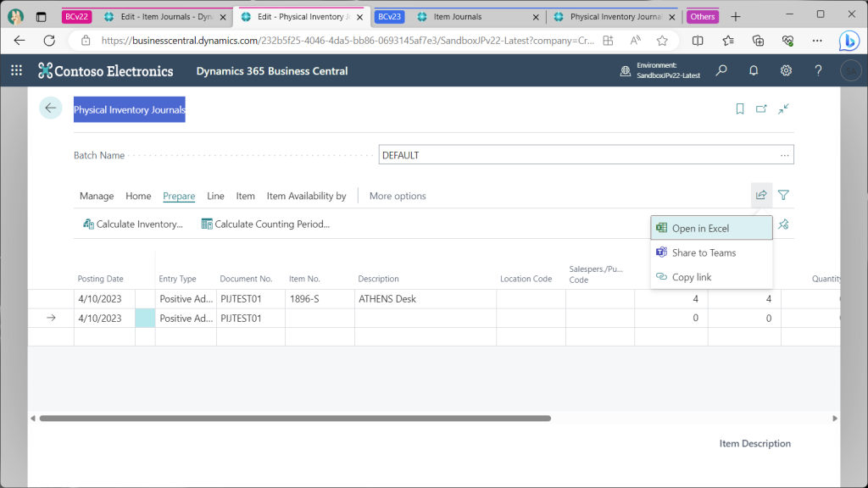Open browser Collections icon
This screenshot has width=868, height=488.
click(758, 41)
